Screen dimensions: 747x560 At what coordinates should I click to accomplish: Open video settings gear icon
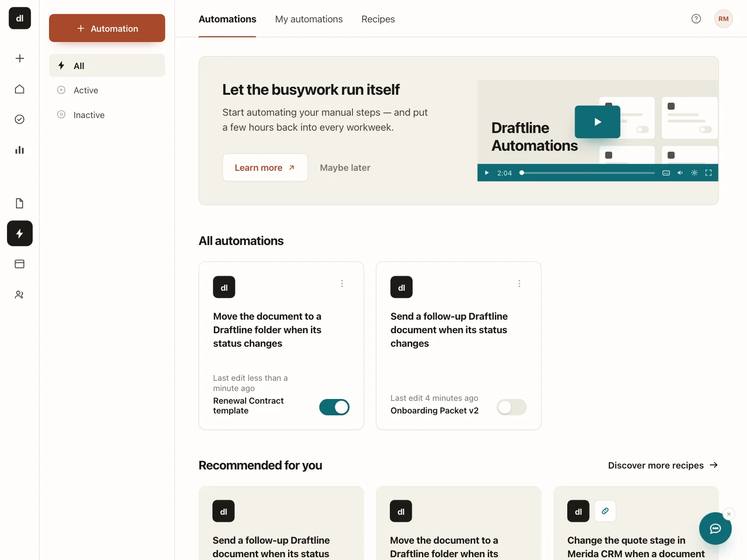pyautogui.click(x=695, y=173)
